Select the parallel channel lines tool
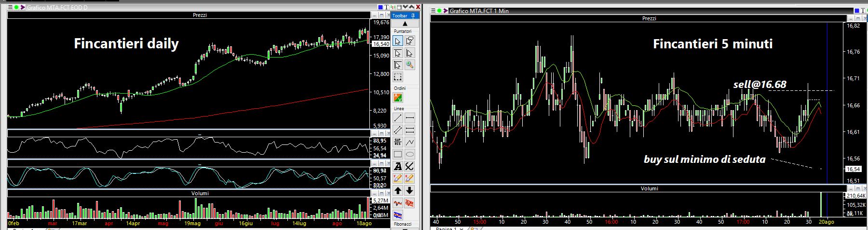Viewport: 868px width, 230px height. (409, 130)
